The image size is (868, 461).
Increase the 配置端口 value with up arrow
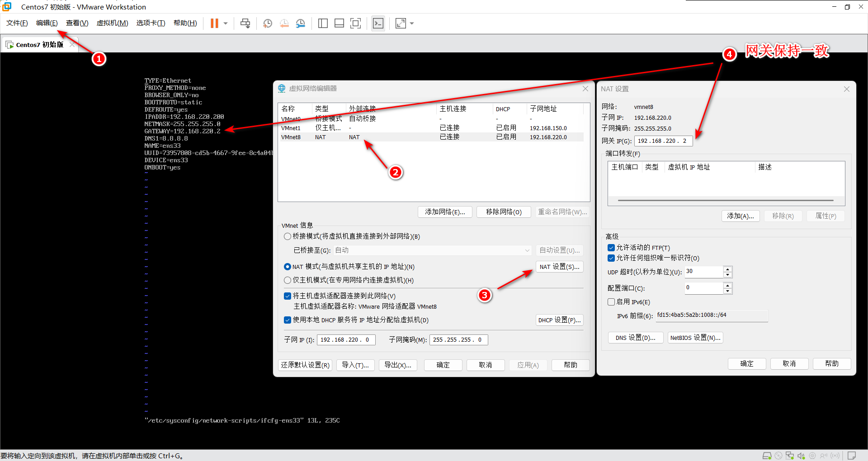click(727, 286)
